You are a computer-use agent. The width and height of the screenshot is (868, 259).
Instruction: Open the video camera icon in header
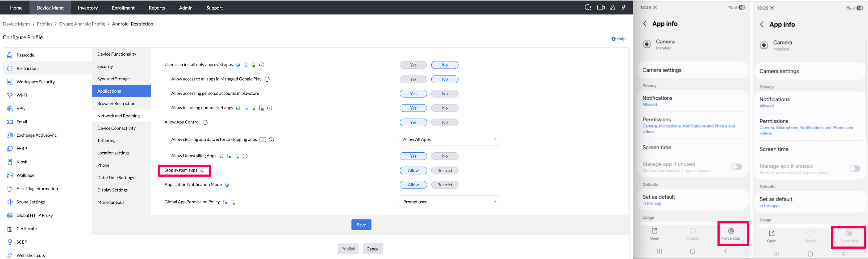(x=601, y=7)
